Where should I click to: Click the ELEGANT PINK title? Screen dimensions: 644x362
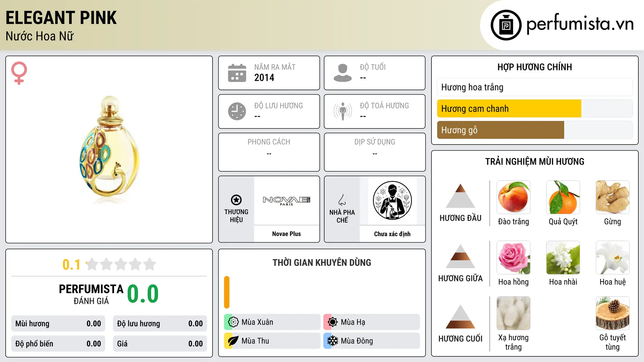click(x=61, y=18)
